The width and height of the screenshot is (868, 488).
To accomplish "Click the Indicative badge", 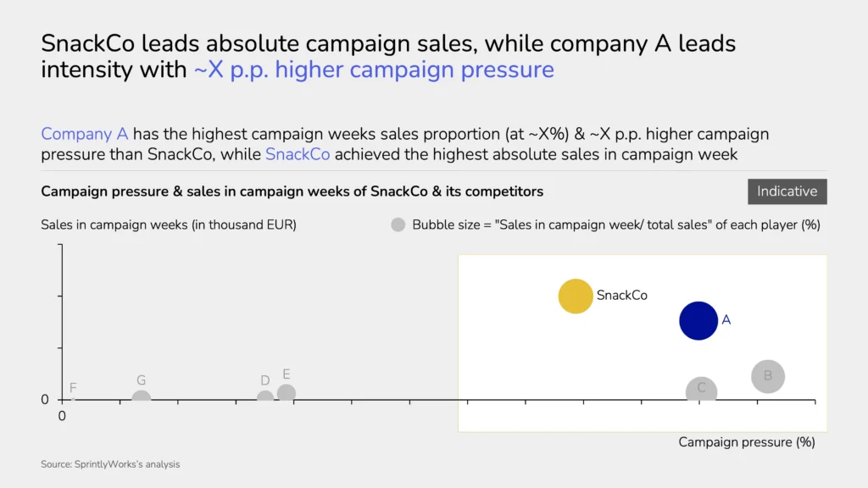I will 787,191.
